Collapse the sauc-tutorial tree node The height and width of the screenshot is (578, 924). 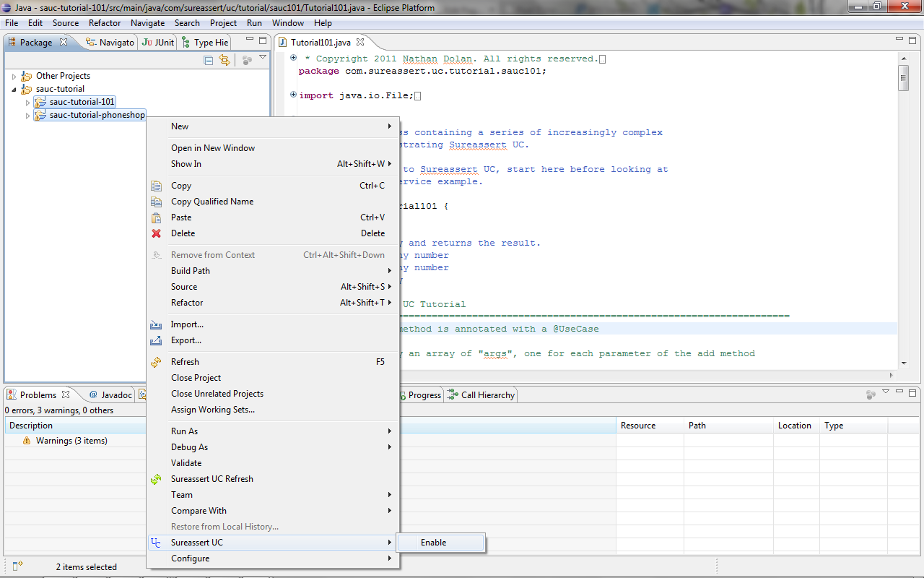[14, 89]
